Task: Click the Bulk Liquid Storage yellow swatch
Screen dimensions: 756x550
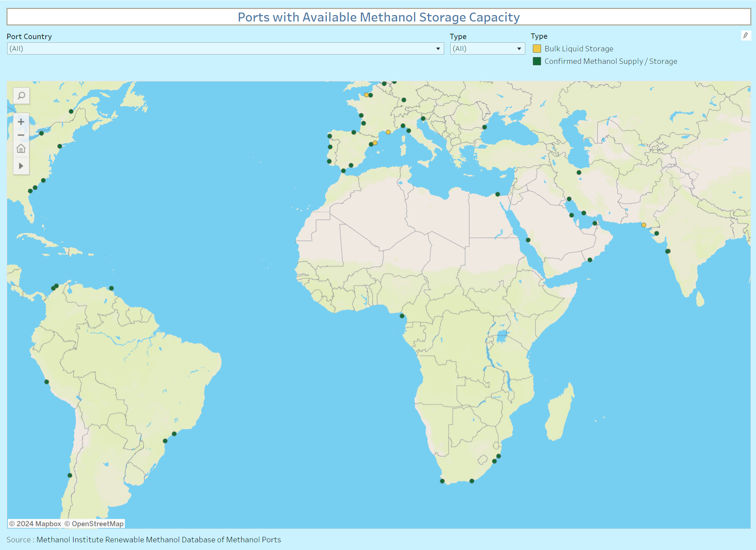Action: pyautogui.click(x=537, y=49)
